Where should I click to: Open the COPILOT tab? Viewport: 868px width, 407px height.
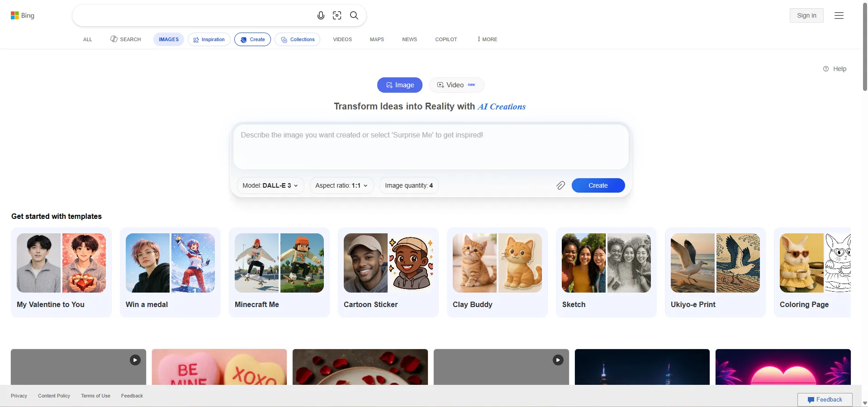coord(446,39)
